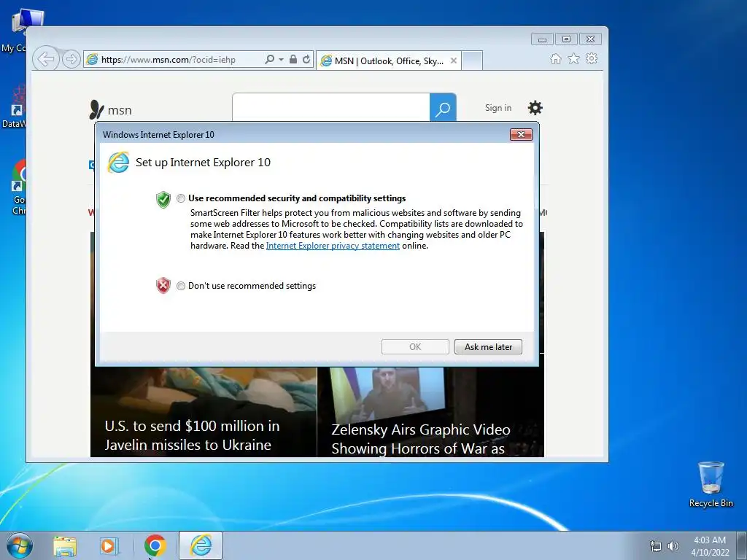Click the red shield not recommended icon
This screenshot has width=747, height=560.
163,286
